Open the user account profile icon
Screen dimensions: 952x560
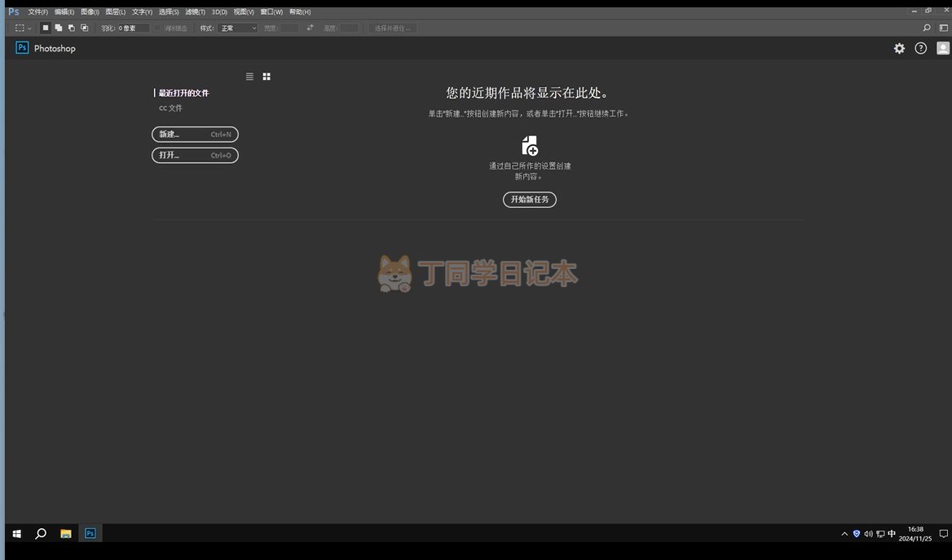[943, 49]
